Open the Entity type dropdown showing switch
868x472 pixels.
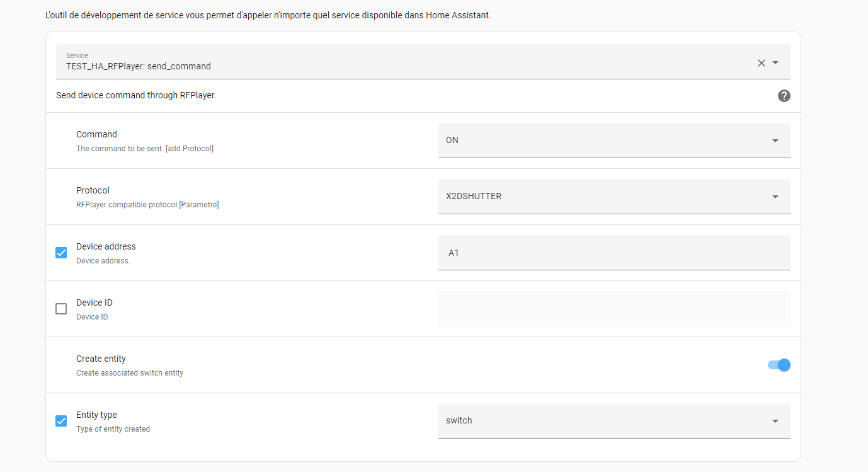pyautogui.click(x=614, y=421)
